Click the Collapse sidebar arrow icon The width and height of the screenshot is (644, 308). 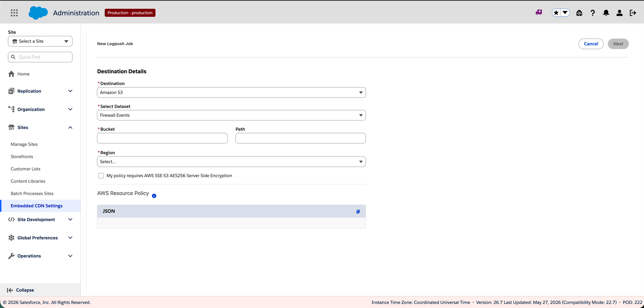pos(10,290)
